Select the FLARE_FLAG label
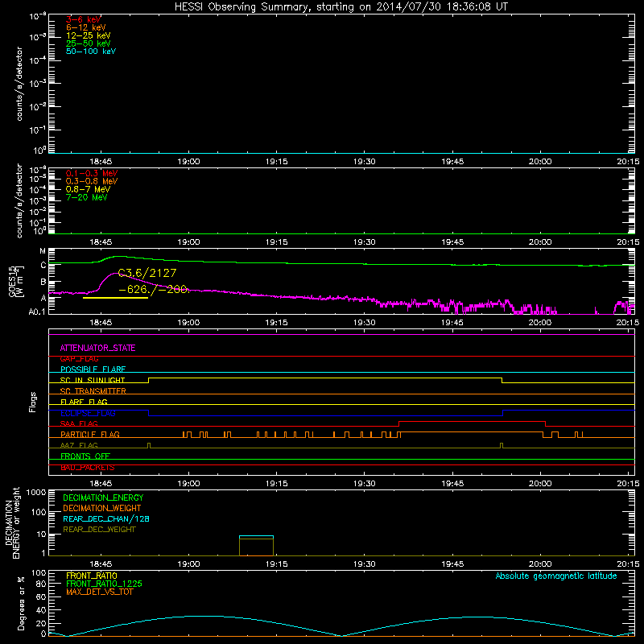Viewport: 644px width, 644px height. 84,402
